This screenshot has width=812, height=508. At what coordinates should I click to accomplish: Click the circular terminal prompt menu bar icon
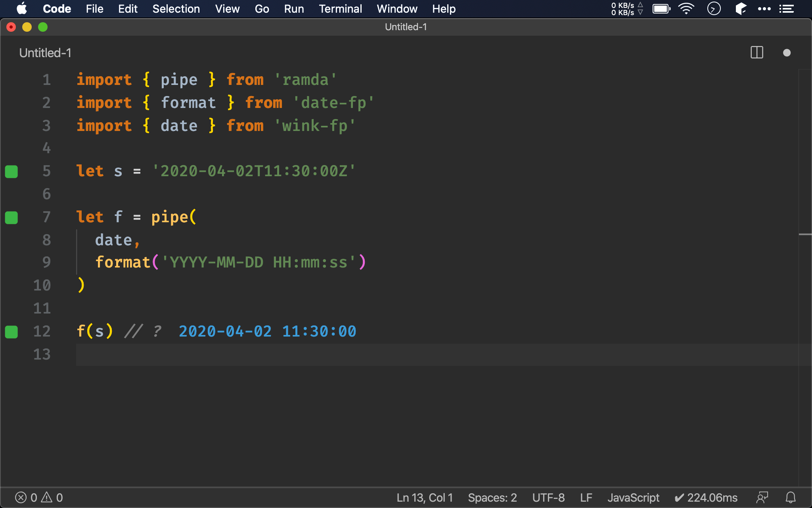(x=714, y=9)
